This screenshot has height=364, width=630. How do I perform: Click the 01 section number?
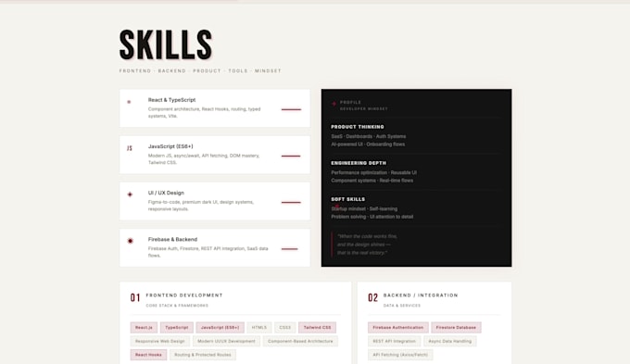[x=135, y=297]
